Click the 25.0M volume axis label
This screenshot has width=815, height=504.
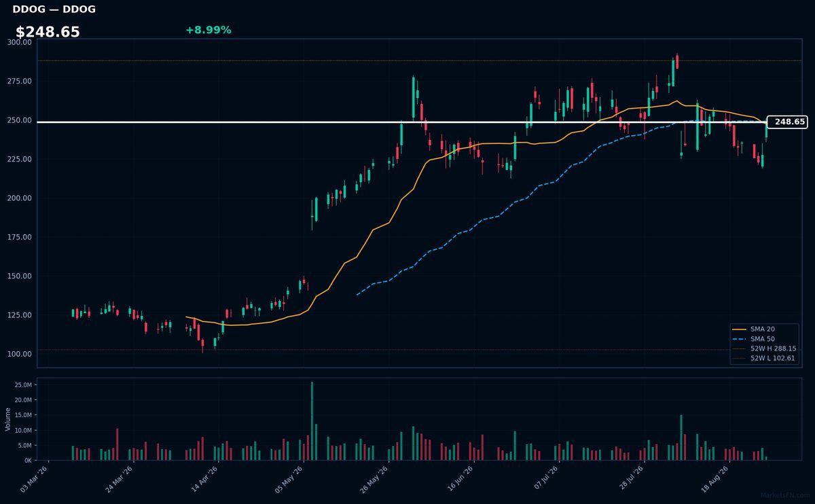[x=24, y=385]
